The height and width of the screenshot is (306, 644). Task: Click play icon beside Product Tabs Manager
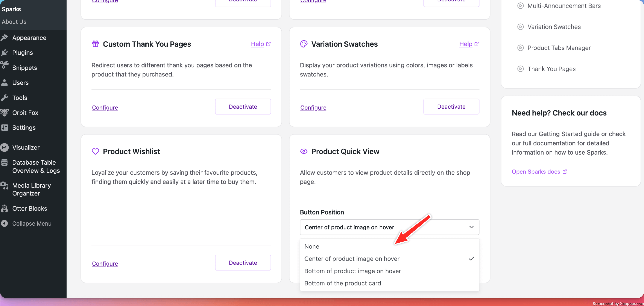(x=520, y=48)
